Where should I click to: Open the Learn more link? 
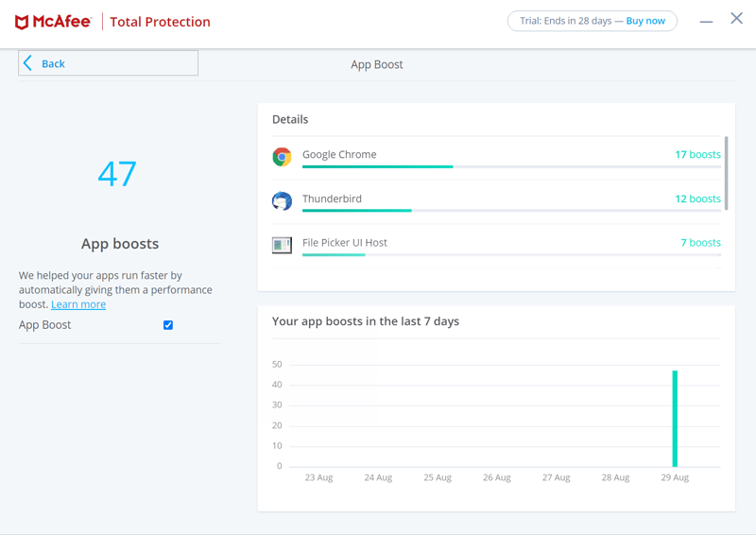tap(78, 304)
